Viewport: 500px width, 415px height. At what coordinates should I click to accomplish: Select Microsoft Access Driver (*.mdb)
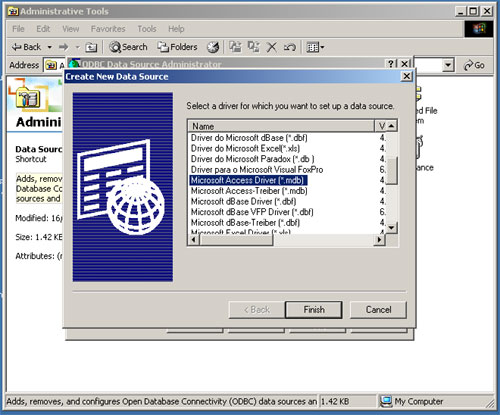pyautogui.click(x=248, y=180)
